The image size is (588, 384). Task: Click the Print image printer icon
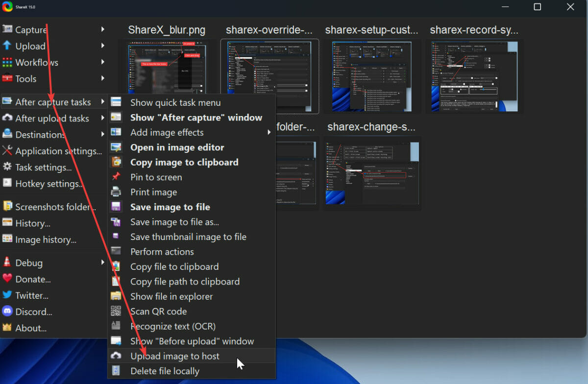point(116,192)
